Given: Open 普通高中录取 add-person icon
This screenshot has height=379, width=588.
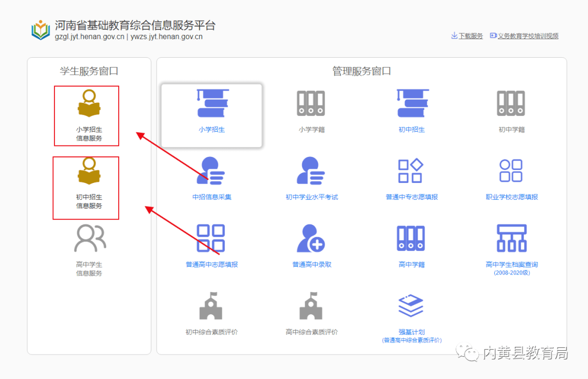Looking at the screenshot, I should [311, 238].
